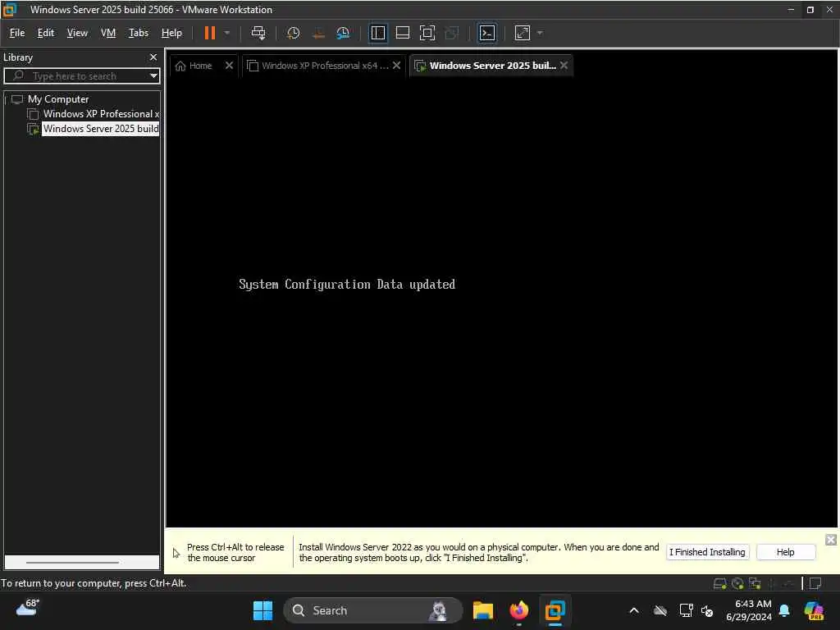840x630 pixels.
Task: Click the orange Suspend VM pause button
Action: (x=209, y=33)
